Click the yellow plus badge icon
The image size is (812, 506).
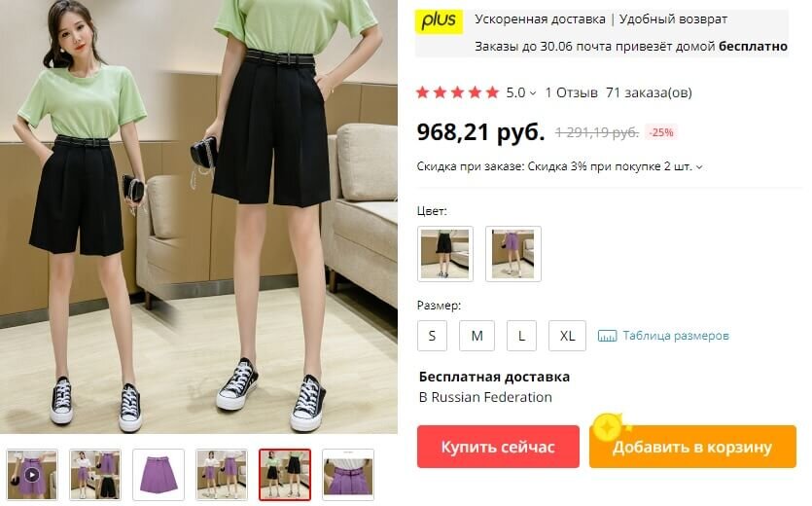click(439, 21)
